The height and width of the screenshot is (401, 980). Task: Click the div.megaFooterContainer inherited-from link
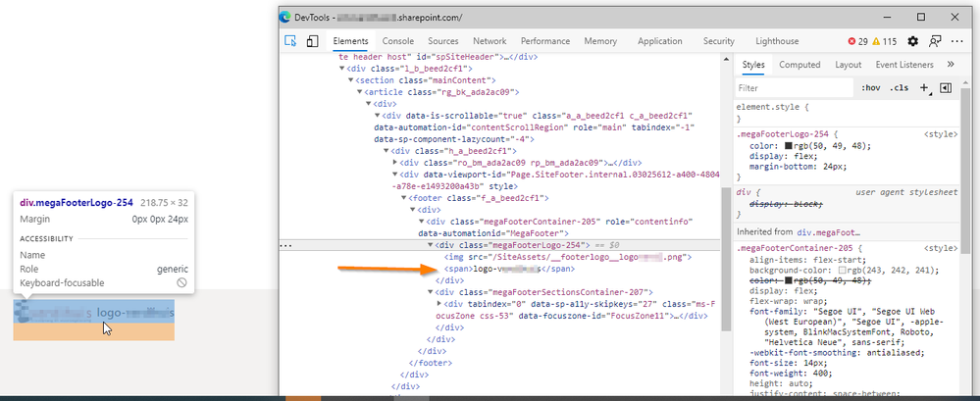pyautogui.click(x=829, y=232)
